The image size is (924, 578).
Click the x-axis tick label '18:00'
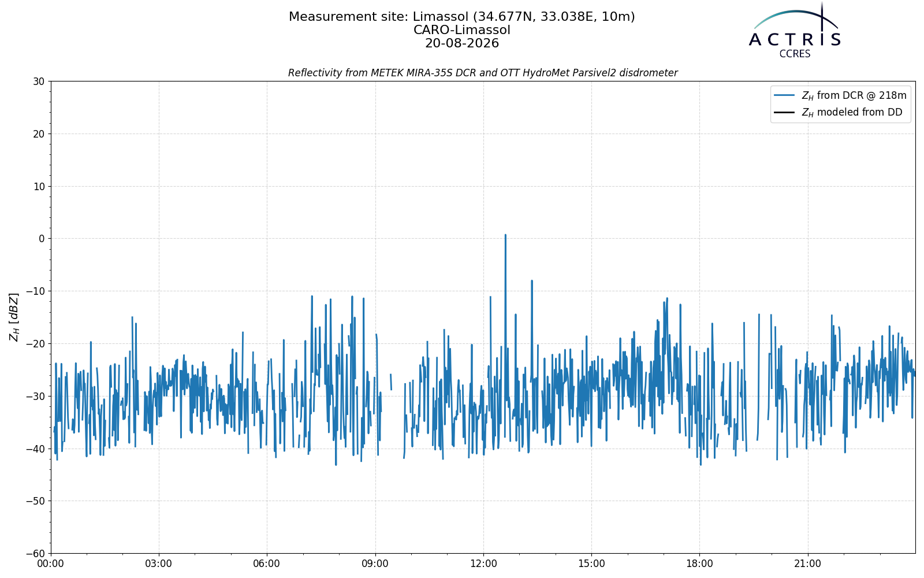point(699,564)
